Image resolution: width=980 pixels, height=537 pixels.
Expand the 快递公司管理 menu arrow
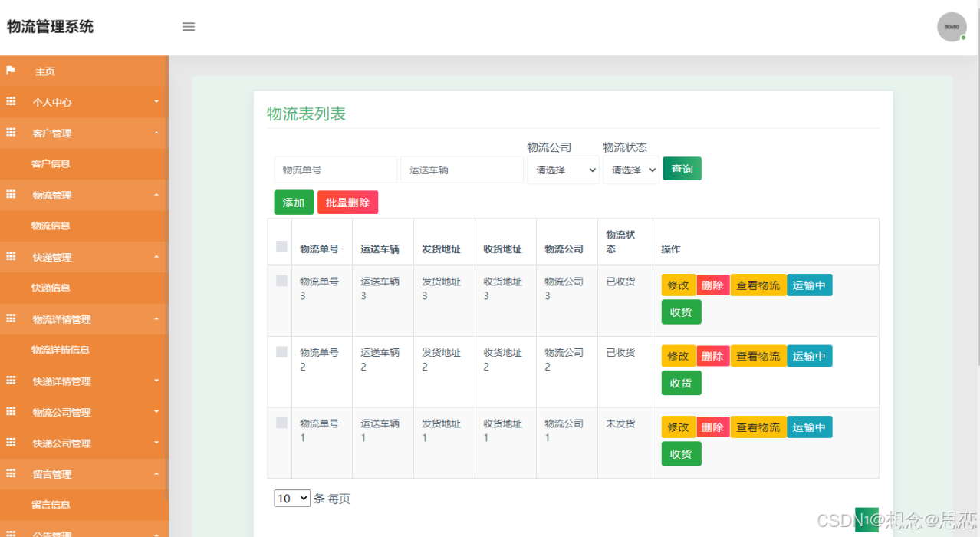click(x=156, y=443)
